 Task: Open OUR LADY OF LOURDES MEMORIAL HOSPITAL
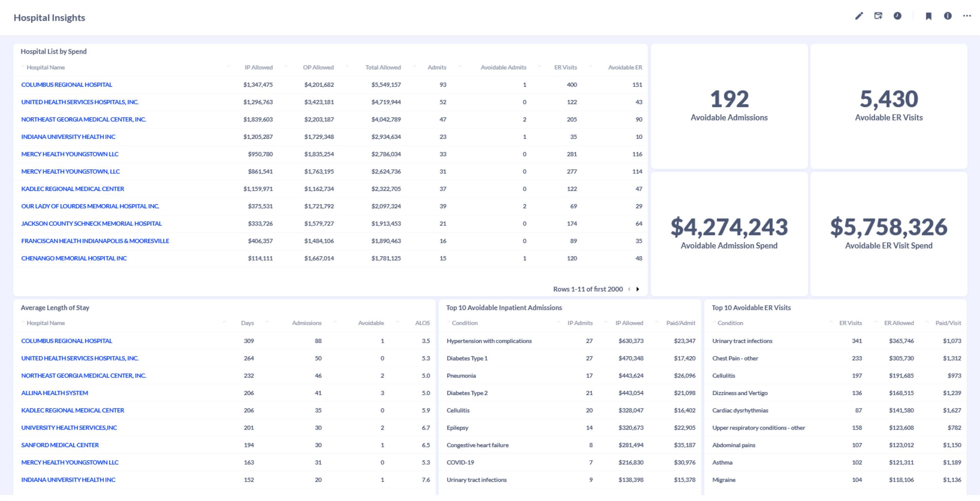[x=90, y=206]
